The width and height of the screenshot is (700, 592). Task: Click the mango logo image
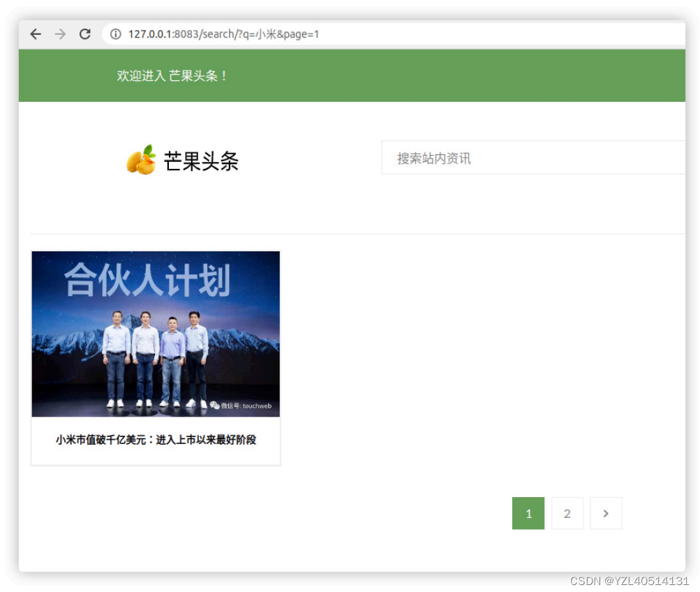pos(142,159)
